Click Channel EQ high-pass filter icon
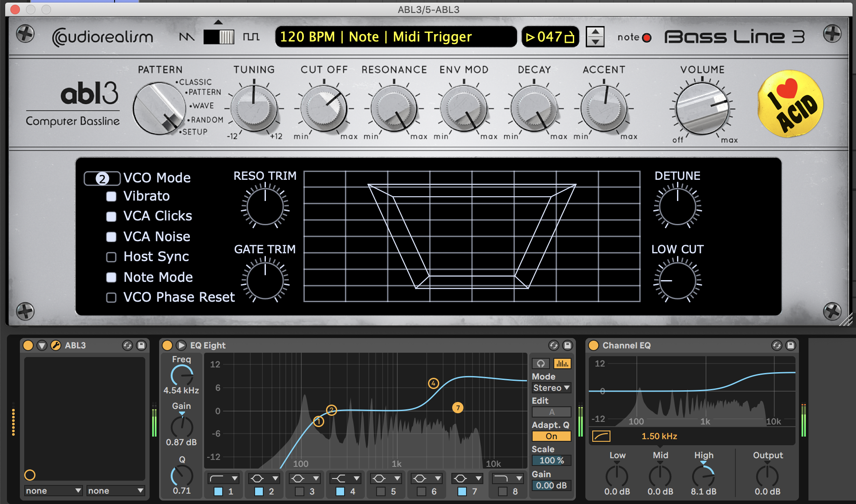Screen dimensions: 856x504 point(601,436)
